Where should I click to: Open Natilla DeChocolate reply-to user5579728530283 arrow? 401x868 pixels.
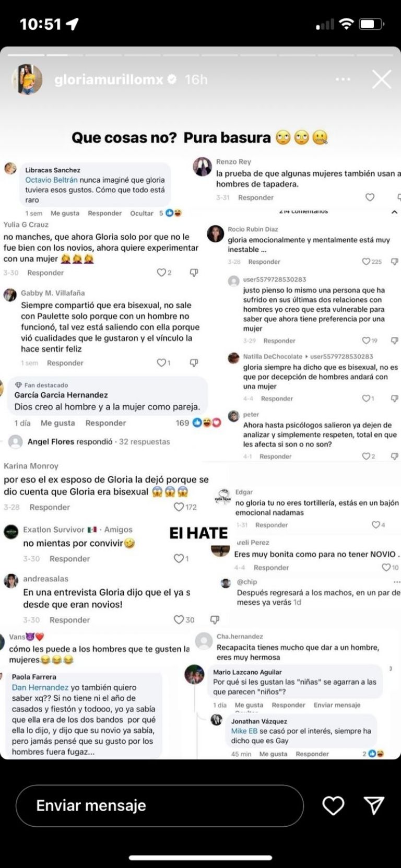point(306,356)
